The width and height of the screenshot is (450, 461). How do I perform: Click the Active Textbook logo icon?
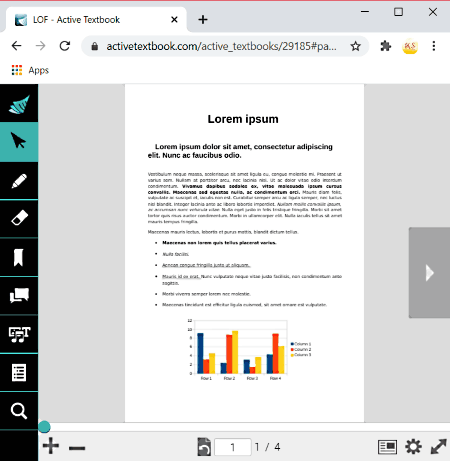pyautogui.click(x=19, y=104)
